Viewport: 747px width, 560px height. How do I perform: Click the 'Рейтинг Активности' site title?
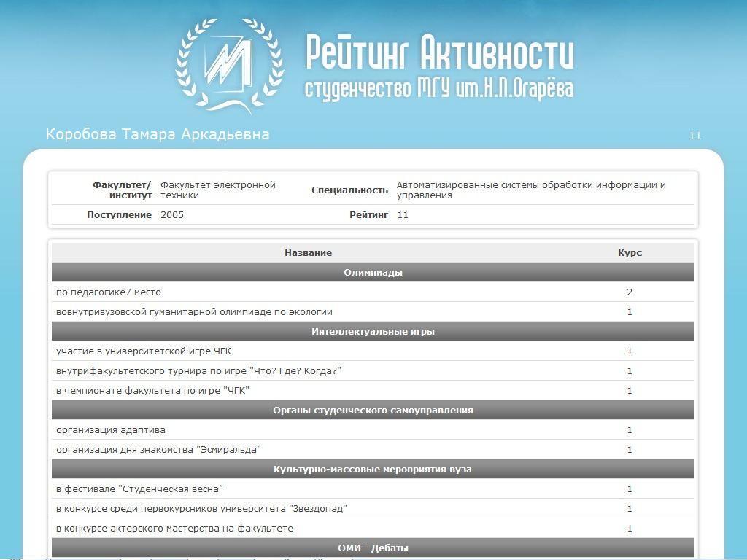coord(439,53)
